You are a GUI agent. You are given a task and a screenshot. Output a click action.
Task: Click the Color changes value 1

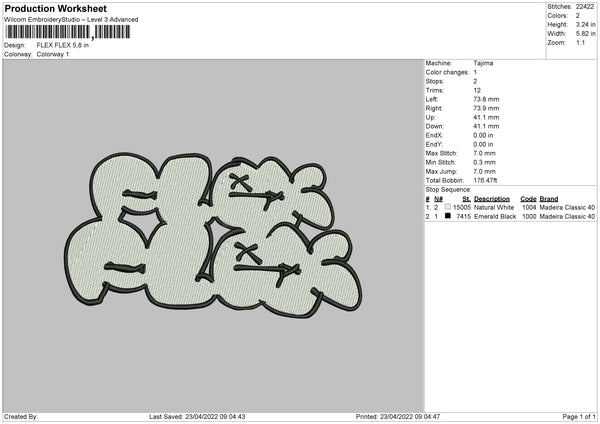[x=475, y=72]
